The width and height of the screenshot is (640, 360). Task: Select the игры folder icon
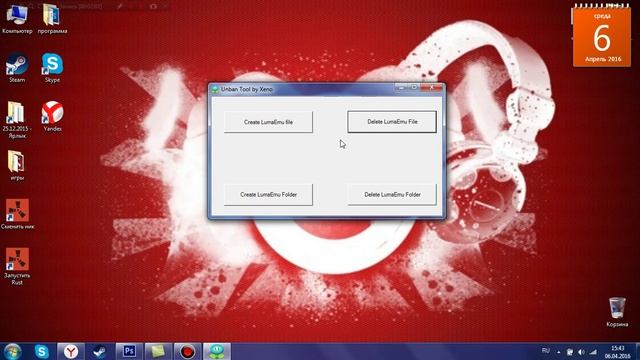(x=17, y=165)
